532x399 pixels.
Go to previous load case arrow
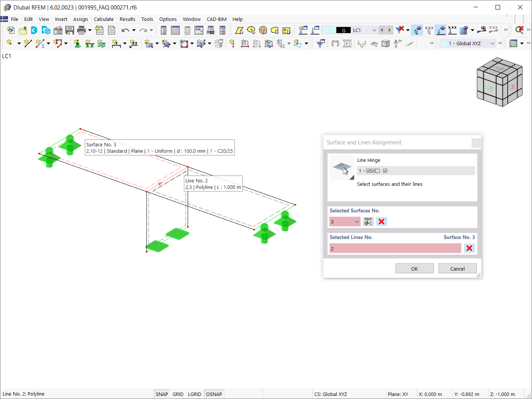pos(382,30)
